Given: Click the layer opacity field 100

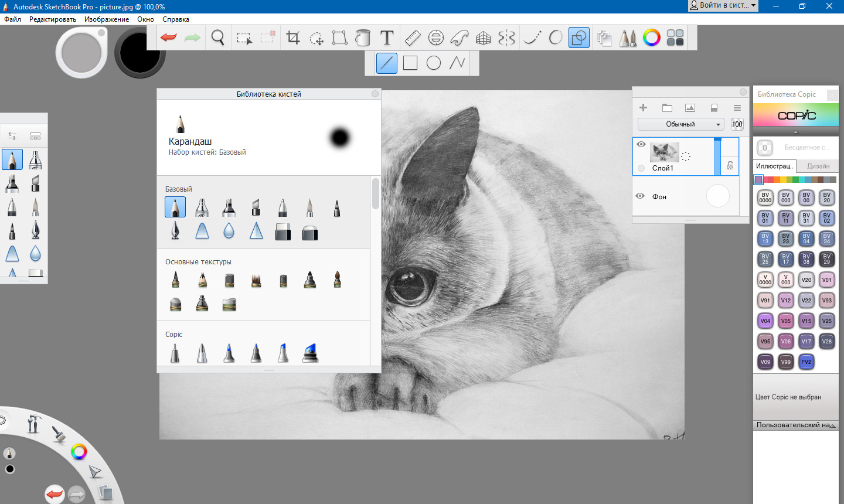Looking at the screenshot, I should 737,124.
